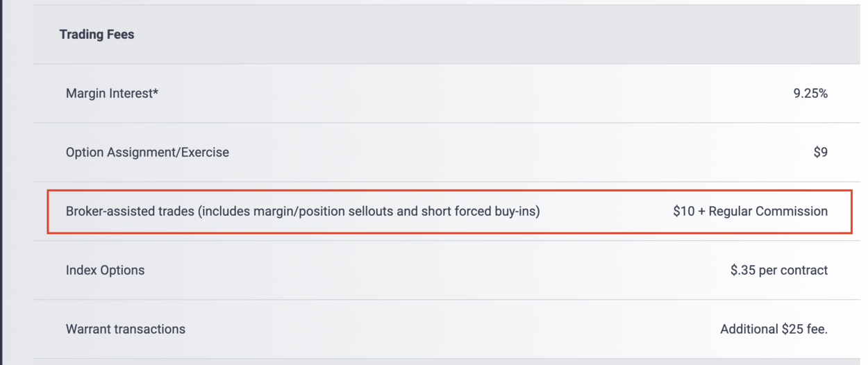Click the 9.25% margin interest rate
Screen dimensions: 868x365
810,94
